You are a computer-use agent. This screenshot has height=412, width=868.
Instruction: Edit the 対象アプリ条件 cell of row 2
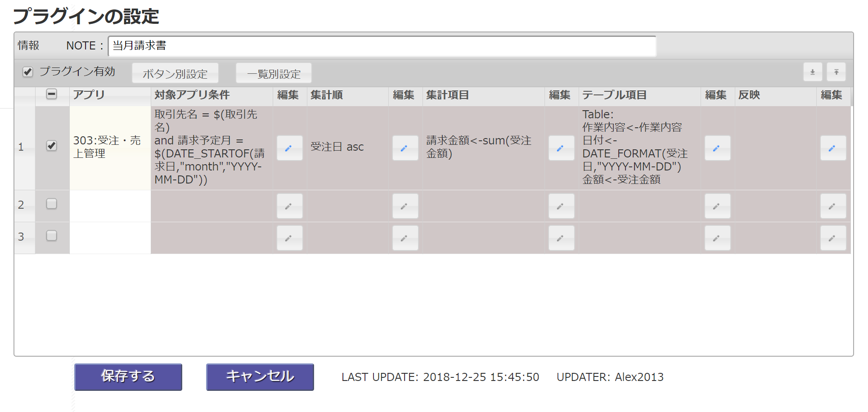(289, 206)
